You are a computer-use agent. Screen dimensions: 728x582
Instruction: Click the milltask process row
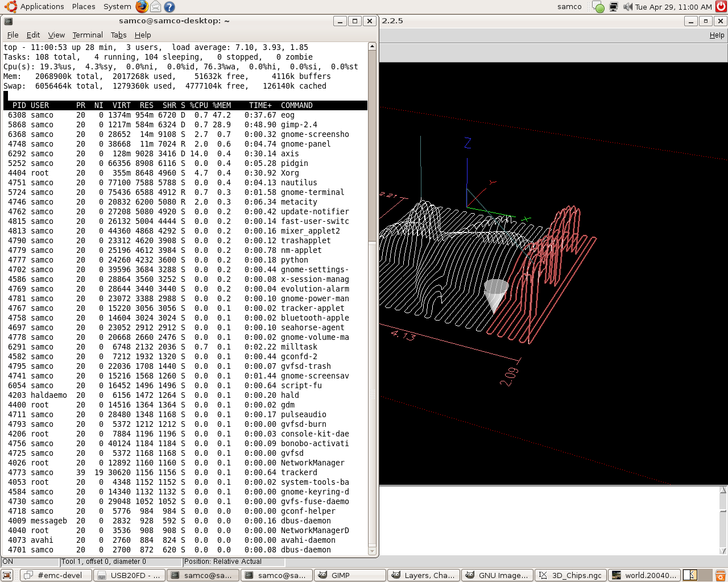point(185,347)
